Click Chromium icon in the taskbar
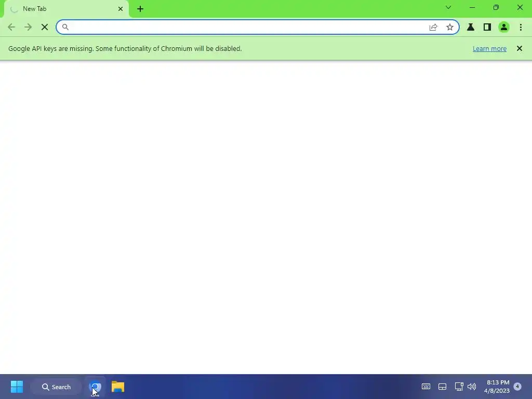This screenshot has height=399, width=532. pos(96,387)
